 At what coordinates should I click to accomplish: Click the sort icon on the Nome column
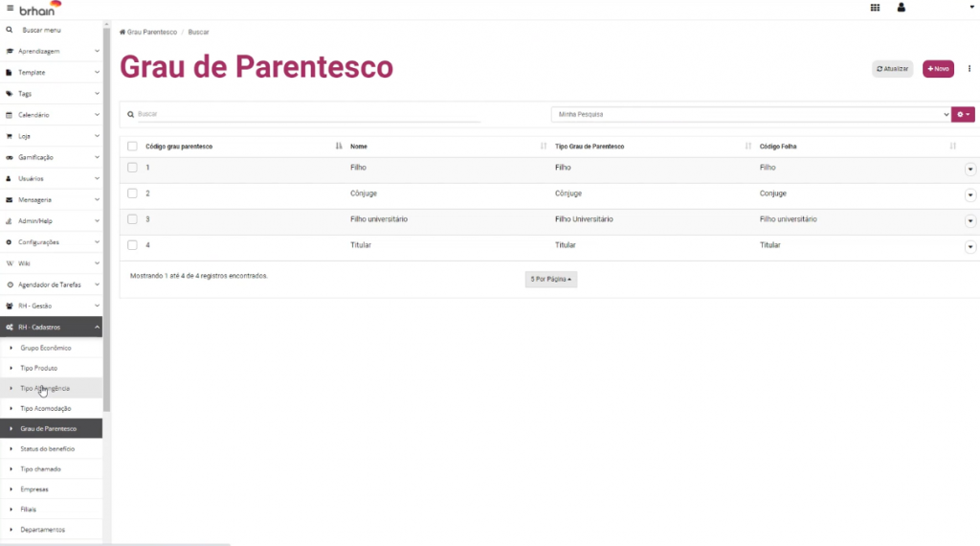[x=544, y=147]
